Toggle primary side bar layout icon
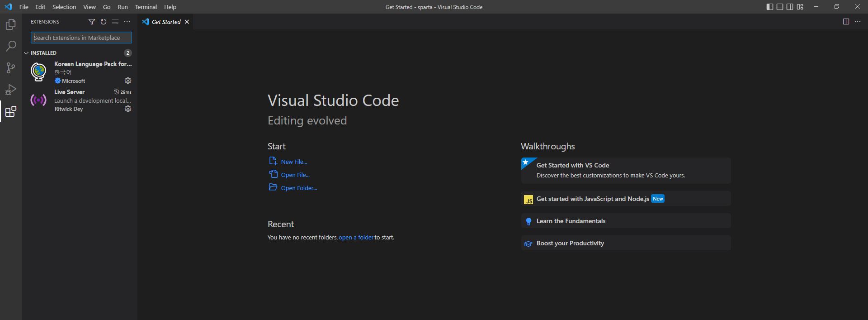 [x=770, y=7]
